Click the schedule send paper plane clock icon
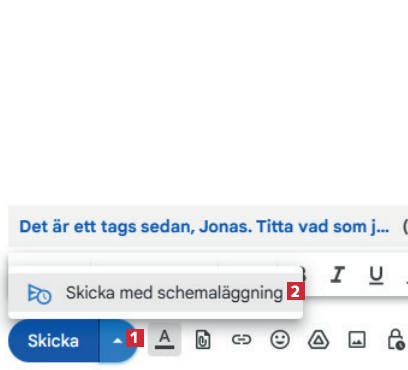Screen dimensions: 408x370 pyautogui.click(x=39, y=294)
